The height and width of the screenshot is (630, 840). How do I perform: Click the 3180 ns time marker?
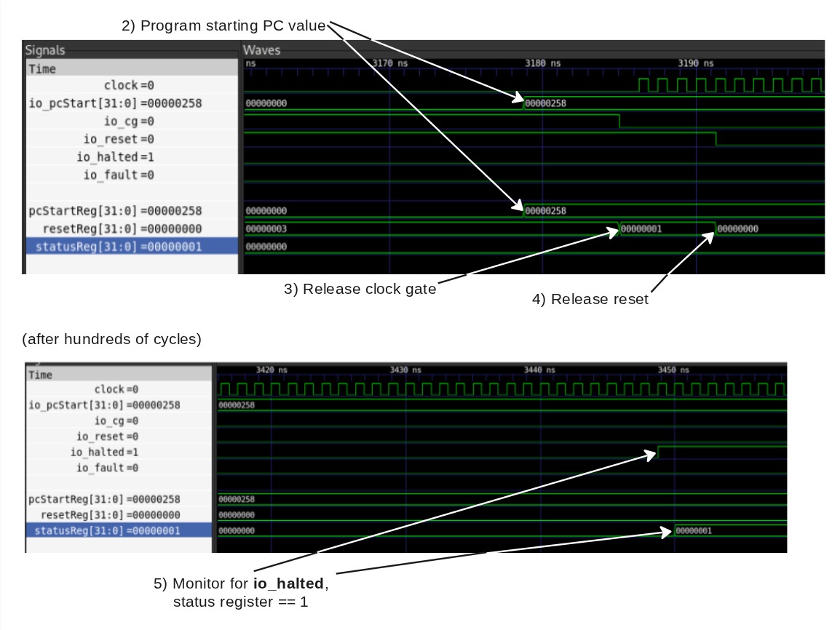(542, 64)
